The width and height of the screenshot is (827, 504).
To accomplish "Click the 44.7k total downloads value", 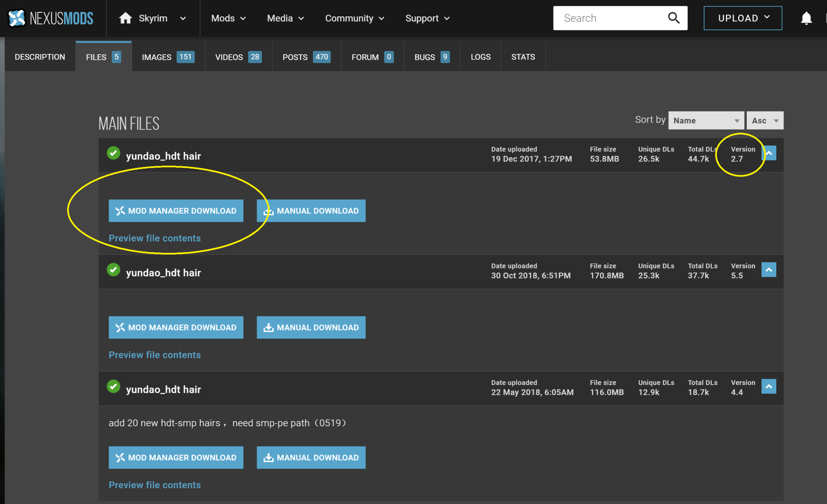I will click(x=698, y=159).
